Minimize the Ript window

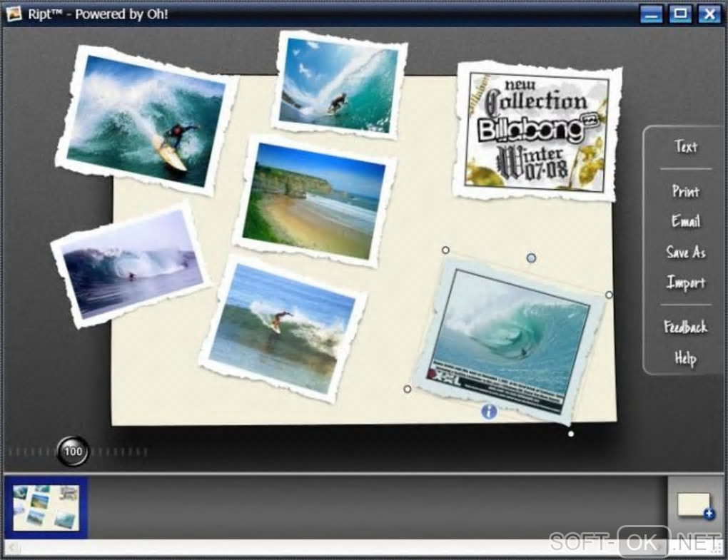pos(652,14)
